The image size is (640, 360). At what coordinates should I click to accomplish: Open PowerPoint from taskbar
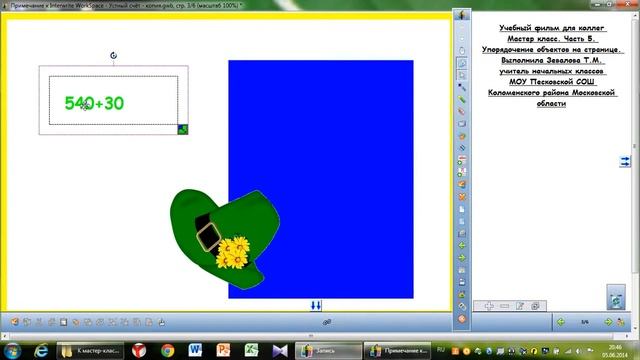coord(223,350)
